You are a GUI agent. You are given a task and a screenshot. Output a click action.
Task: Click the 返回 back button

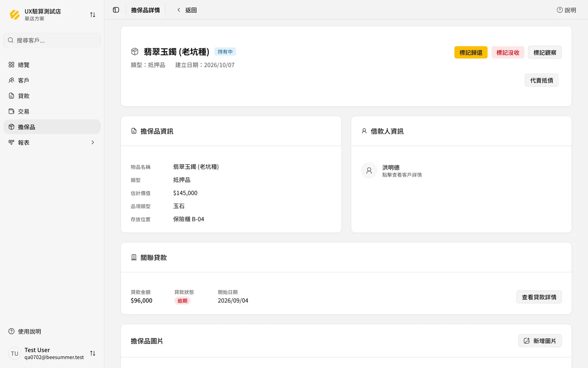pyautogui.click(x=187, y=10)
